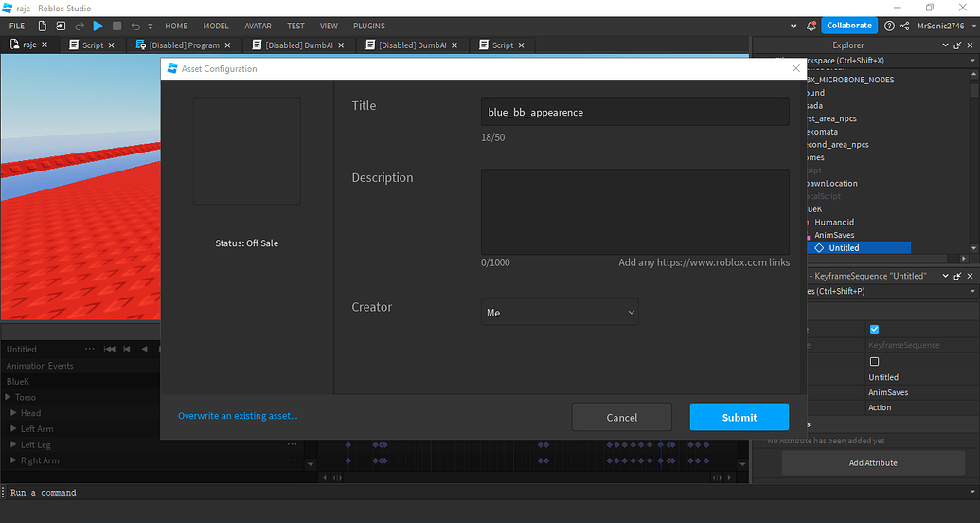The width and height of the screenshot is (980, 523).
Task: Jump to animation start with skip-back icon
Action: tap(110, 349)
